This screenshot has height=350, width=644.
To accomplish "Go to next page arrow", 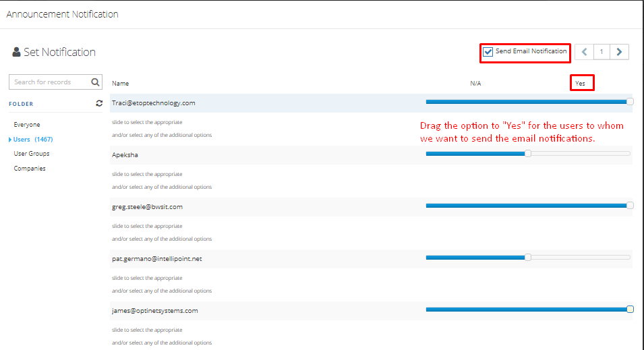I will pyautogui.click(x=619, y=52).
